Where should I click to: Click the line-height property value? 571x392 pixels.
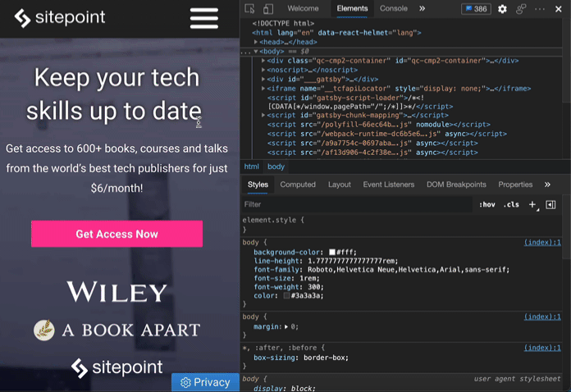[x=352, y=261]
